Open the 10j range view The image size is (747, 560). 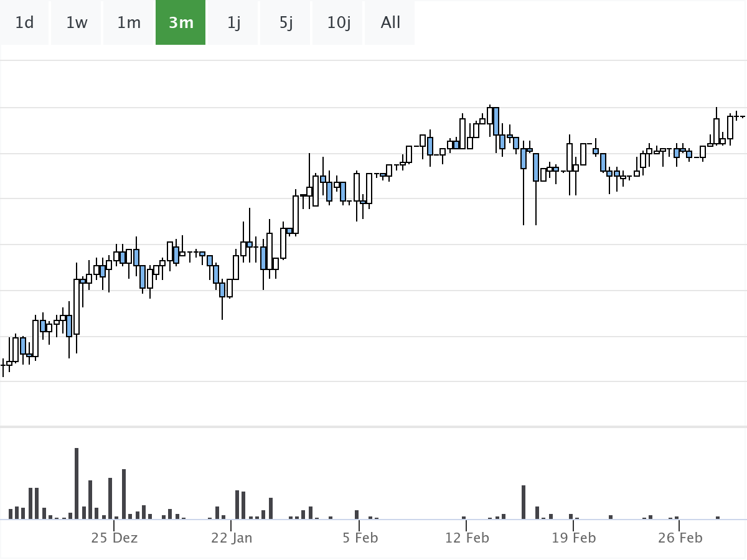tap(339, 23)
